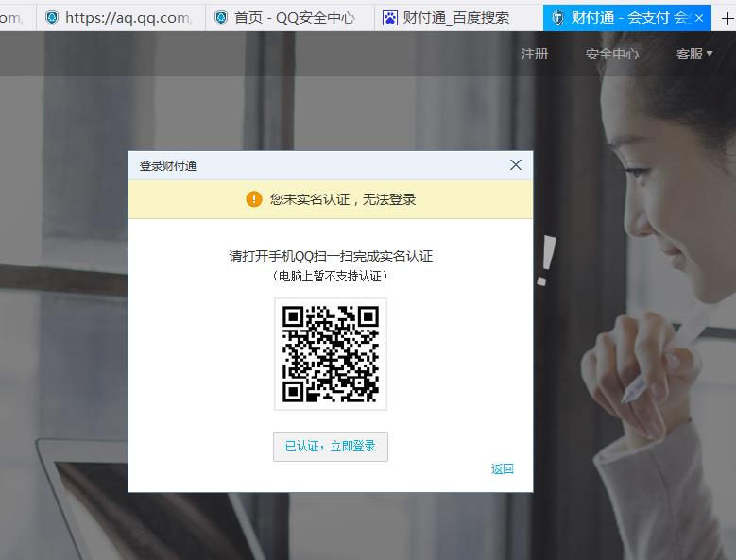
Task: Click the 登录财付通 dialog title
Action: [x=168, y=165]
